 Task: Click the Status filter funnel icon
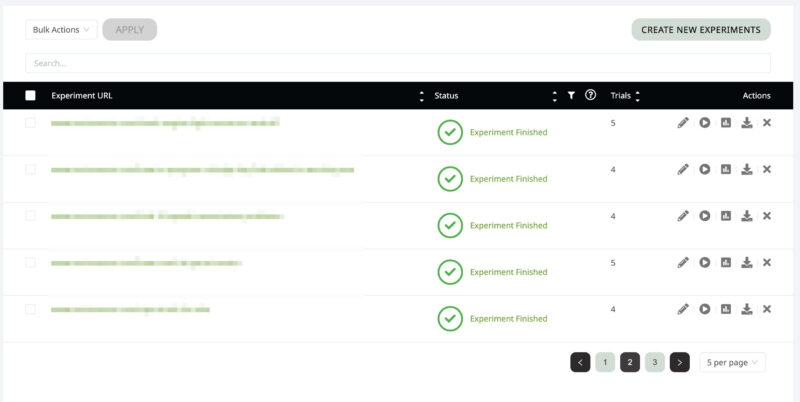(x=571, y=96)
